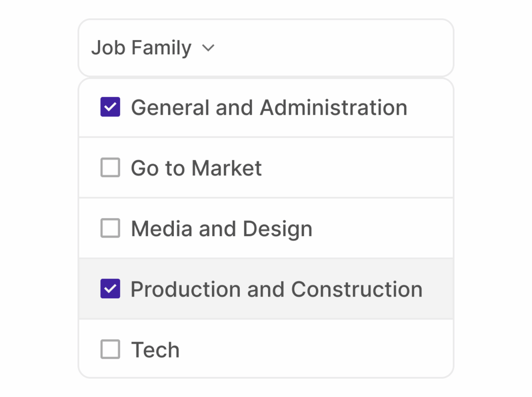532x397 pixels.
Task: Click the Production and Construction option text
Action: pos(276,289)
